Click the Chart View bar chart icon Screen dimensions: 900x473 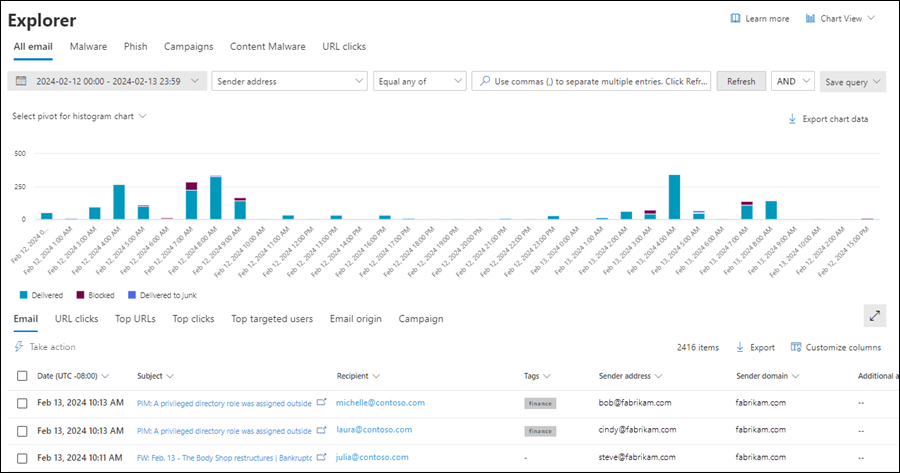(x=809, y=18)
